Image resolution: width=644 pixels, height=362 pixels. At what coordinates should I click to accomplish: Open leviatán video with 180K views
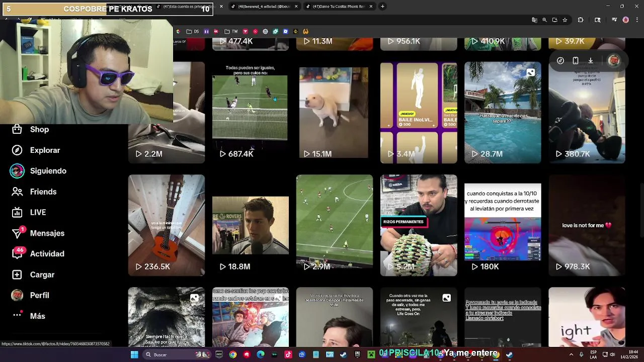point(503,225)
